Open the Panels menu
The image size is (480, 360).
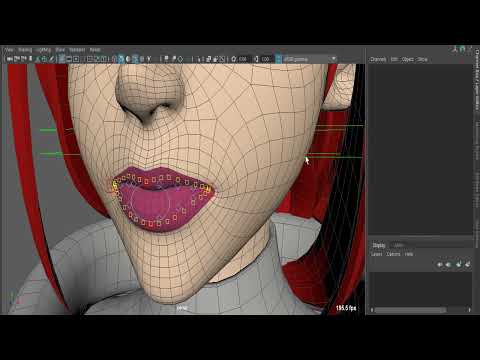click(x=95, y=50)
